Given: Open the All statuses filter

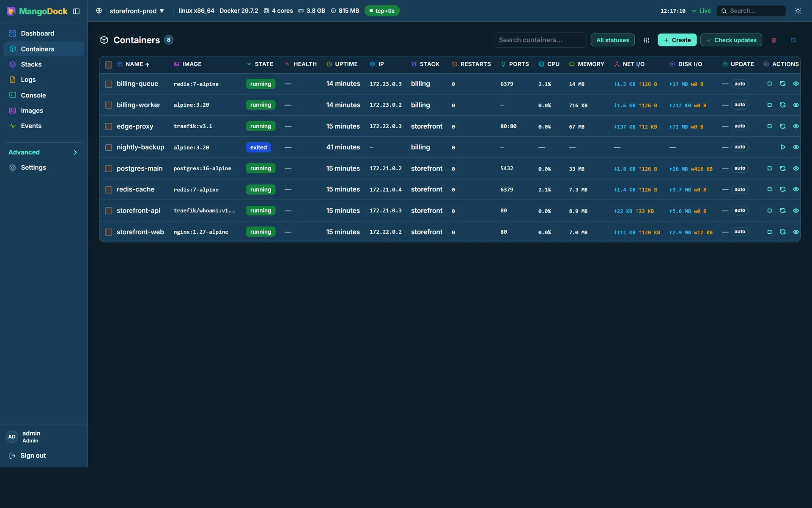Looking at the screenshot, I should click(612, 40).
